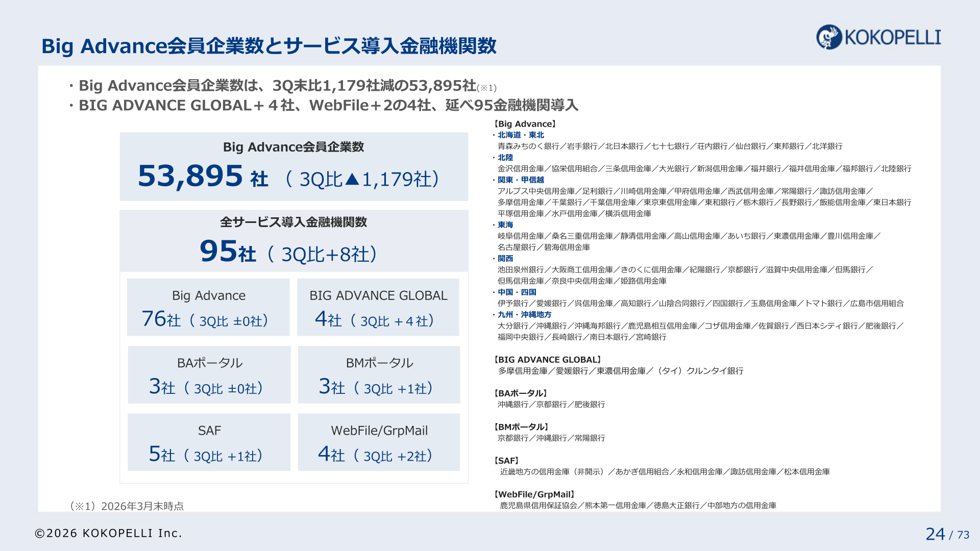Click the '【BAポータル】' list heading
Screen dimensions: 980x551
click(x=520, y=393)
